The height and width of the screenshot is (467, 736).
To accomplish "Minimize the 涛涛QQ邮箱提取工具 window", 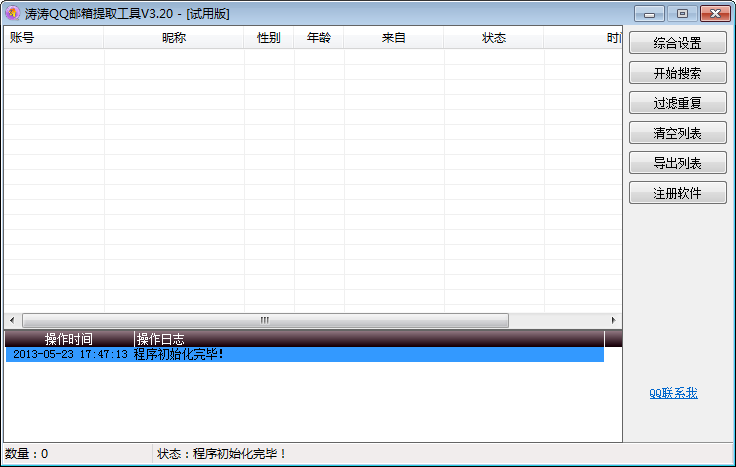I will pos(649,14).
